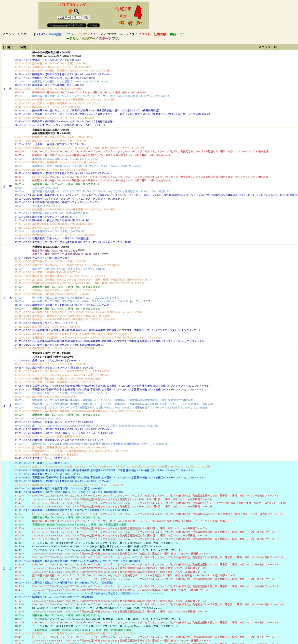The width and height of the screenshot is (298, 644).
Task: Click the リリース color legend label
Action: 97,34
